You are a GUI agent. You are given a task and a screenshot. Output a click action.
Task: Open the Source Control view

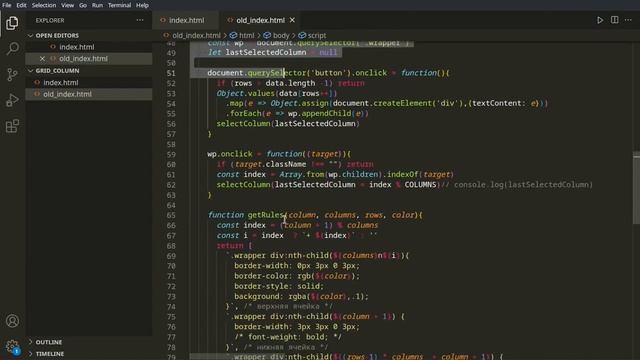pyautogui.click(x=12, y=74)
